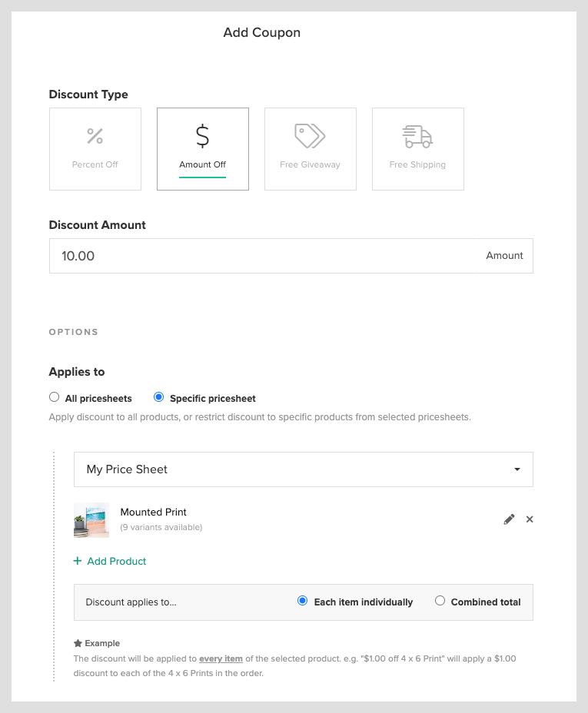Edit the Mounted Print product with pencil icon

tap(509, 519)
